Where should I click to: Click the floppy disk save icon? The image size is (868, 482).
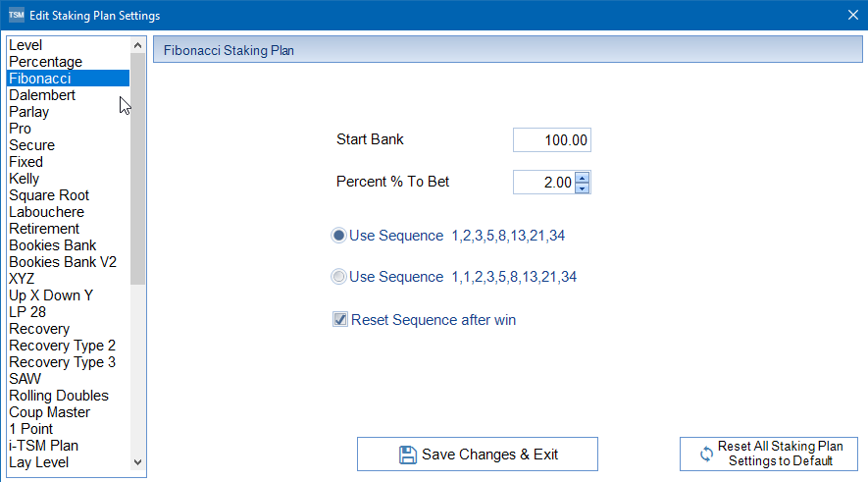click(x=407, y=455)
